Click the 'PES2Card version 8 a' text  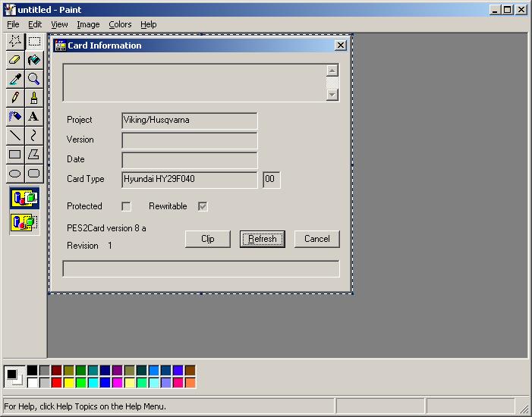tap(106, 228)
